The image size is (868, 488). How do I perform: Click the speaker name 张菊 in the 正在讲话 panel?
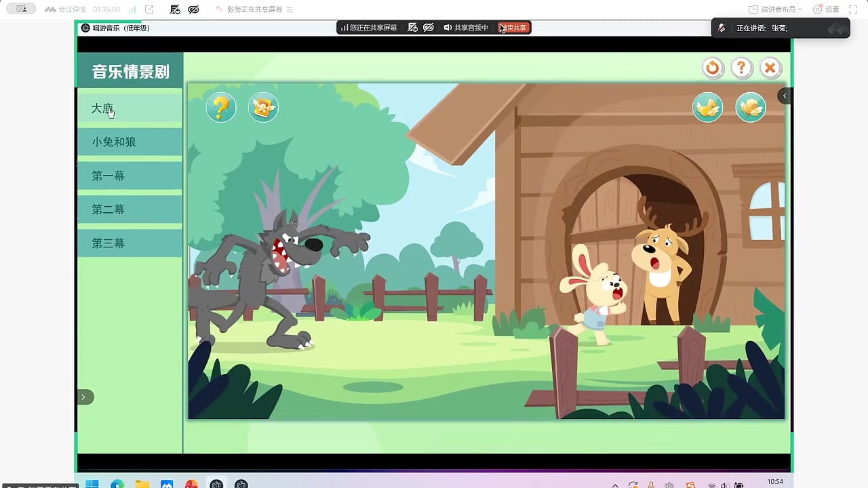pos(778,28)
